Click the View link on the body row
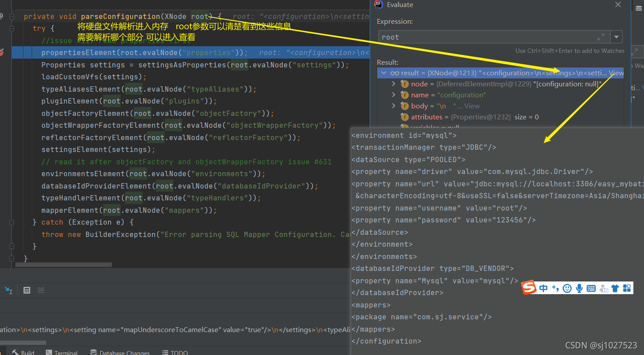The image size is (644, 355). click(472, 106)
